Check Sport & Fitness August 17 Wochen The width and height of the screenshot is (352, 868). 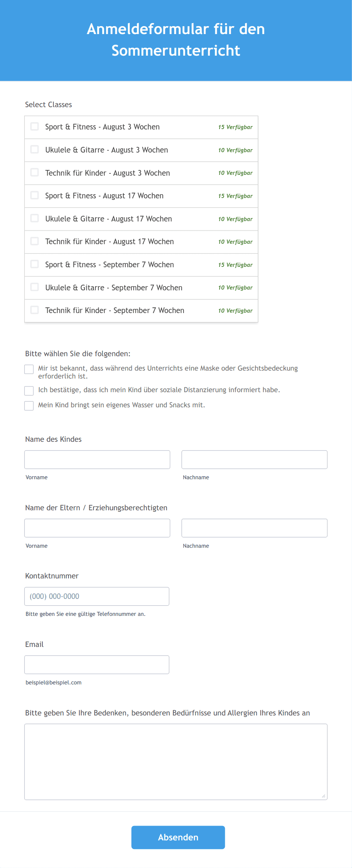pyautogui.click(x=34, y=195)
